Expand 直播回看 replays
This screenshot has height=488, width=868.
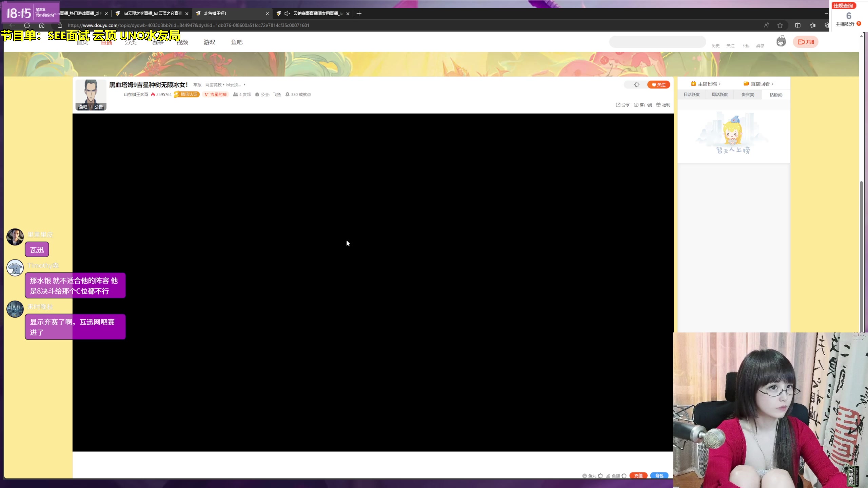(x=758, y=84)
